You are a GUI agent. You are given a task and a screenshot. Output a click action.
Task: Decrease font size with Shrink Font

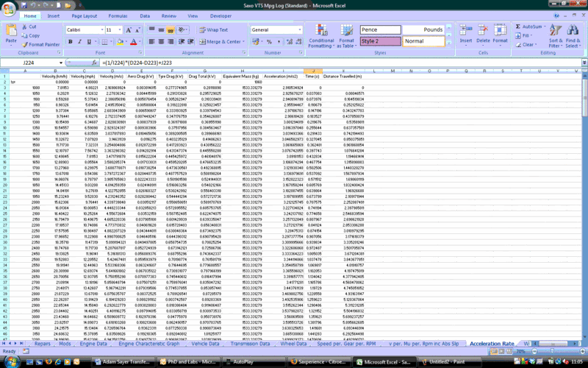point(137,30)
